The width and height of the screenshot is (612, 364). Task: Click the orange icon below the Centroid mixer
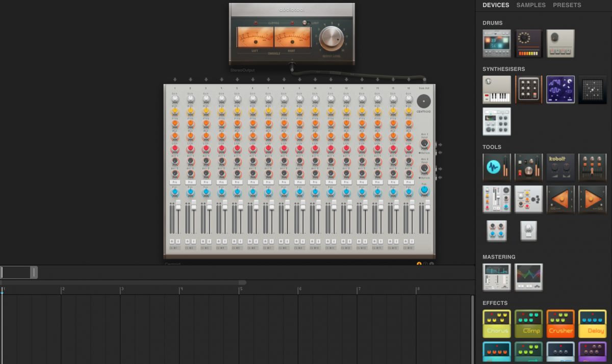click(419, 264)
